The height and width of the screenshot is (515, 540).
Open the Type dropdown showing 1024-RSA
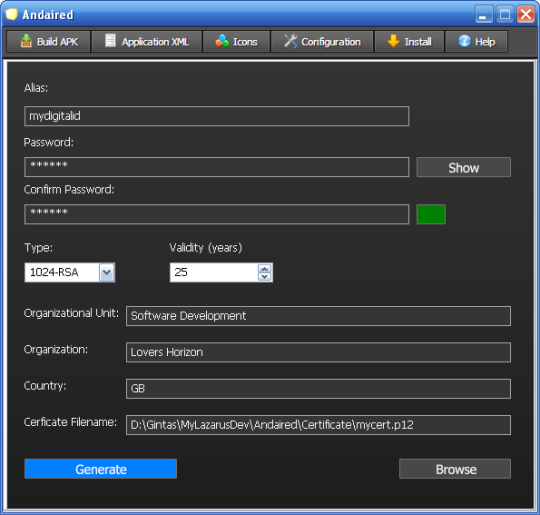107,272
